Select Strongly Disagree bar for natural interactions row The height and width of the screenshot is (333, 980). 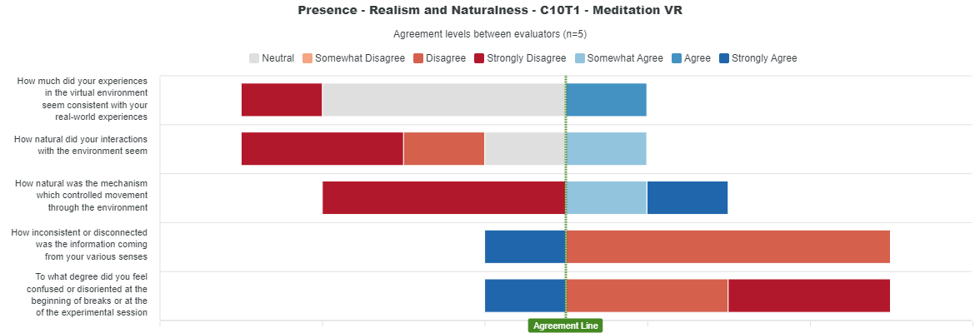click(322, 149)
